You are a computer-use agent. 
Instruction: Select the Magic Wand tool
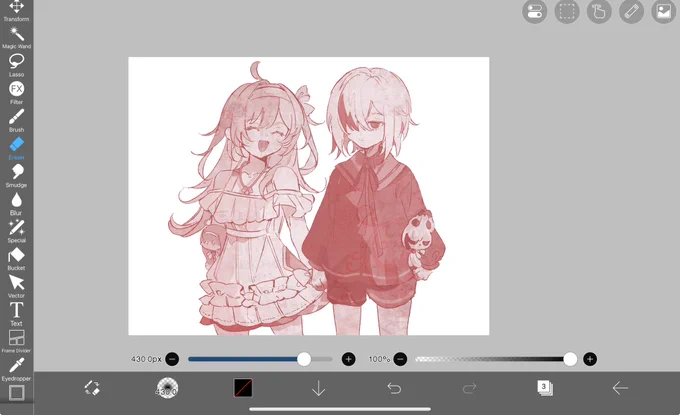pos(16,38)
